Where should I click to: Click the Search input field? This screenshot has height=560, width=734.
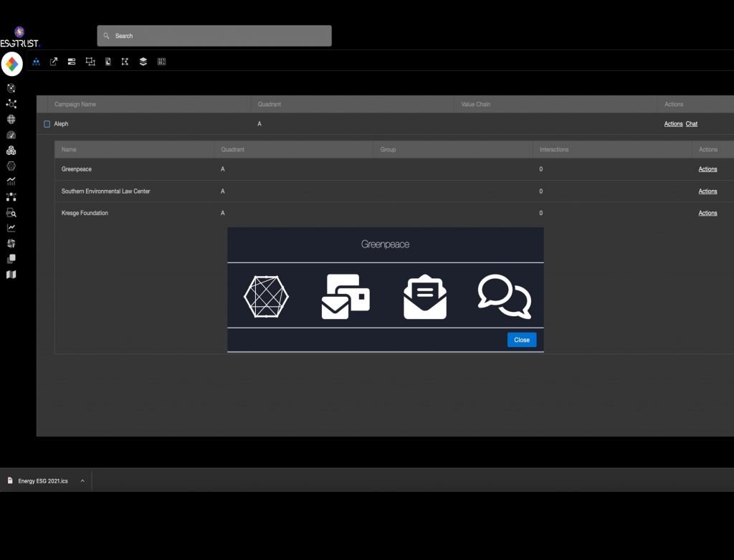(214, 36)
